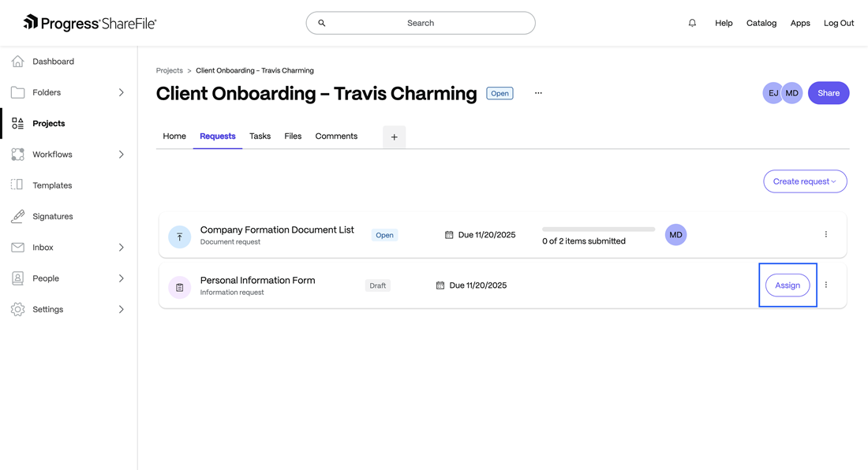Click the Company Formation document request icon
The height and width of the screenshot is (470, 868).
pos(180,237)
